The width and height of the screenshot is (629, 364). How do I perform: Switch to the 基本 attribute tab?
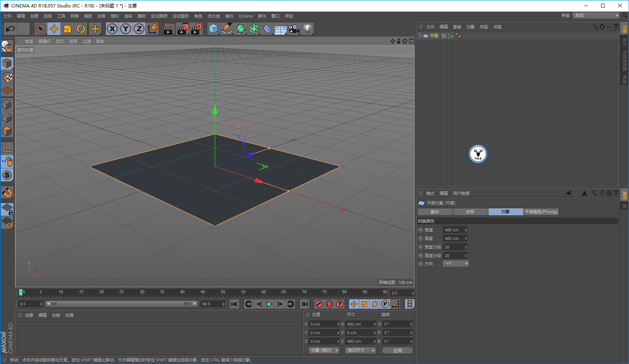(x=435, y=212)
